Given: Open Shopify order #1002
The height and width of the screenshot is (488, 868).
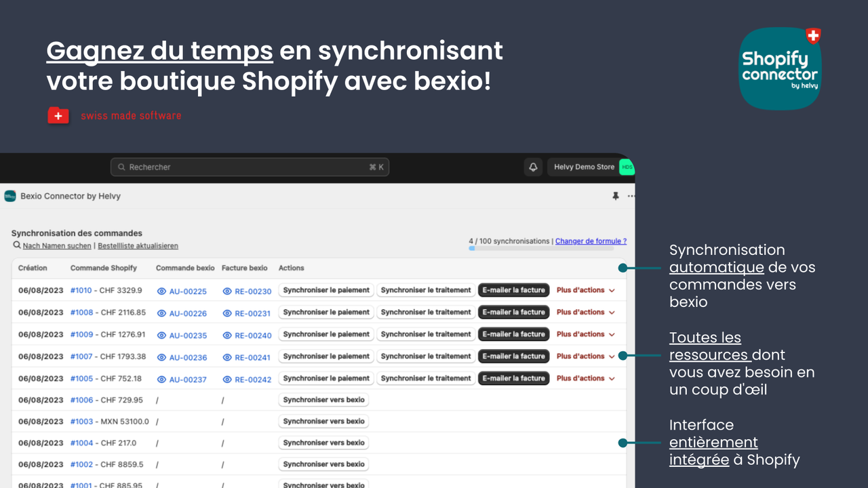Looking at the screenshot, I should [81, 465].
